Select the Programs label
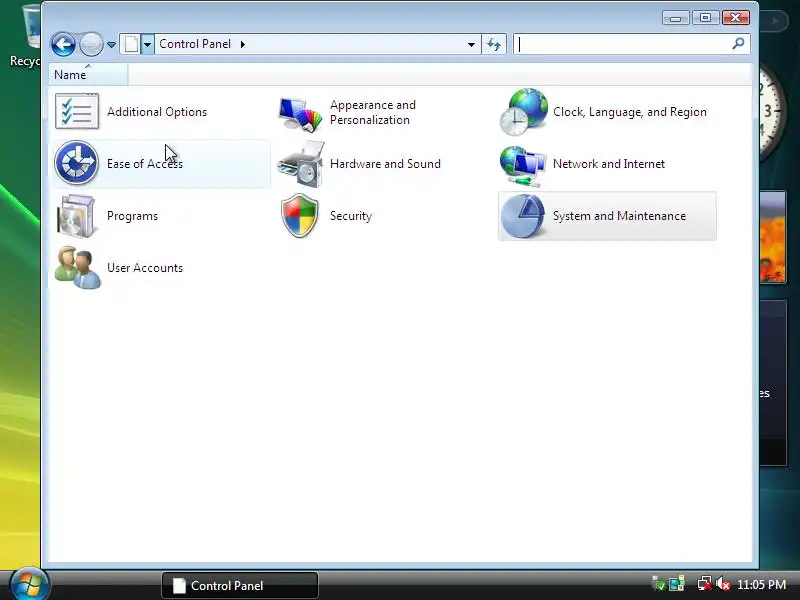Image resolution: width=800 pixels, height=600 pixels. coord(132,216)
